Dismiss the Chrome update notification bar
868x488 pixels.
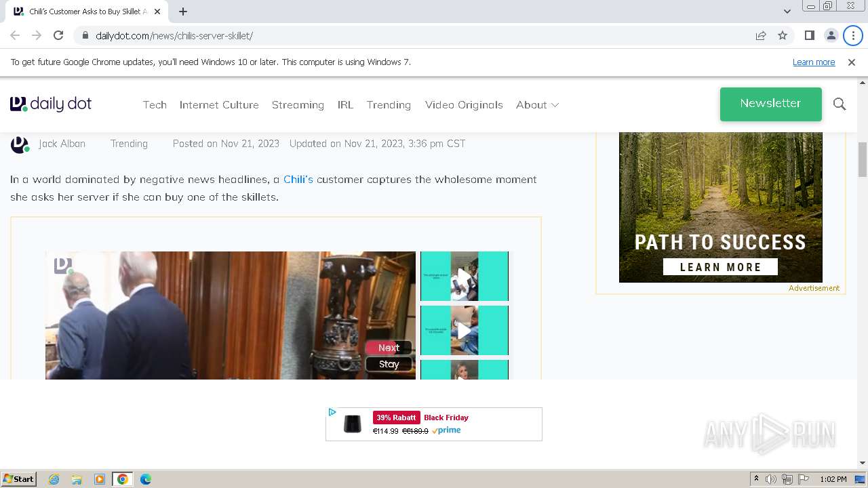coord(852,62)
